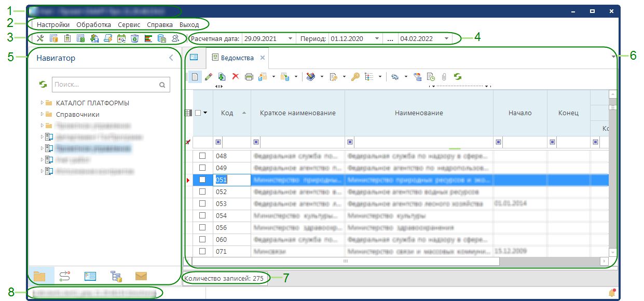Sort by the Наименование column header
644x301 pixels.
(418, 113)
